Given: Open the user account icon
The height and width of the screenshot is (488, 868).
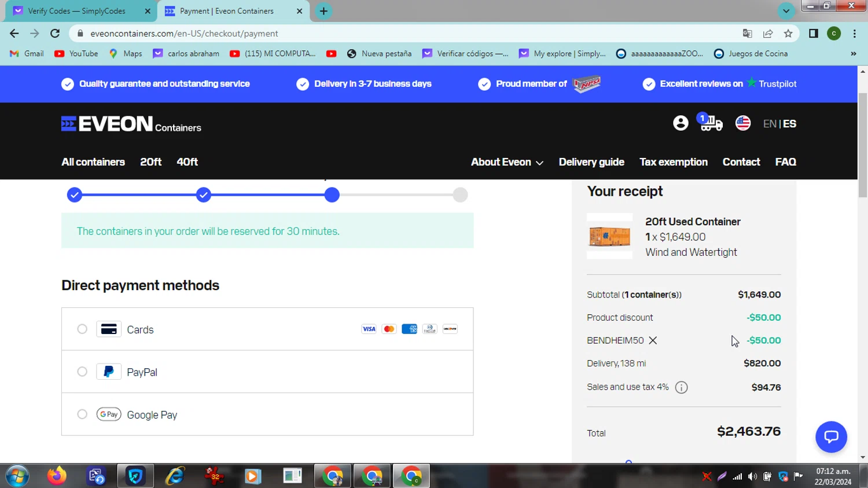Looking at the screenshot, I should 681,123.
